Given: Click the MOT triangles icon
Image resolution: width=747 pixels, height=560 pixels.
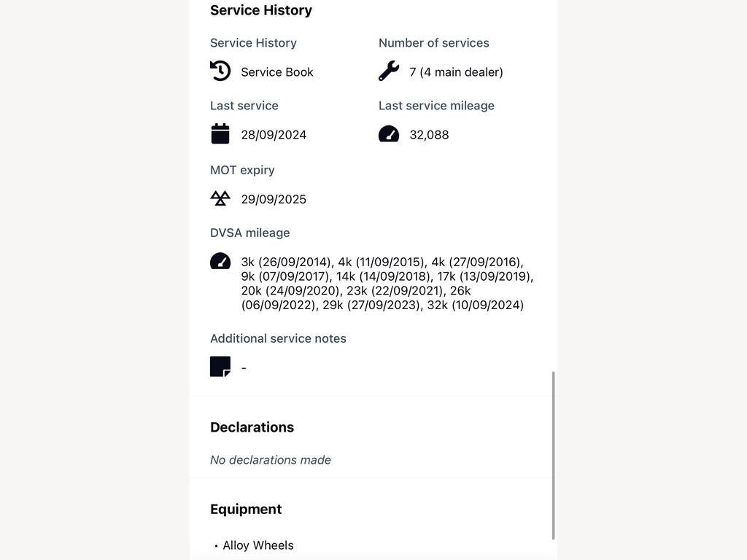Looking at the screenshot, I should pyautogui.click(x=220, y=198).
